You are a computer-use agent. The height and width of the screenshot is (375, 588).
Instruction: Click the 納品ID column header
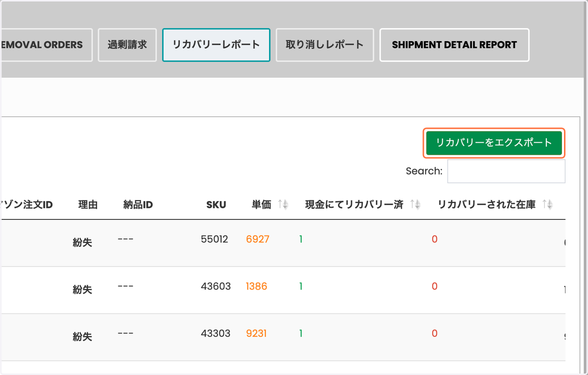click(138, 205)
